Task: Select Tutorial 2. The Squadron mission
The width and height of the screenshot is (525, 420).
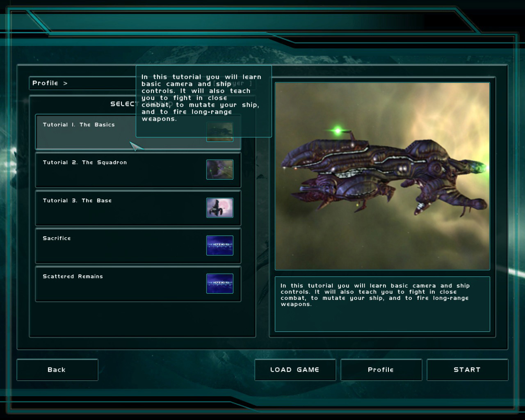Action: coord(138,170)
